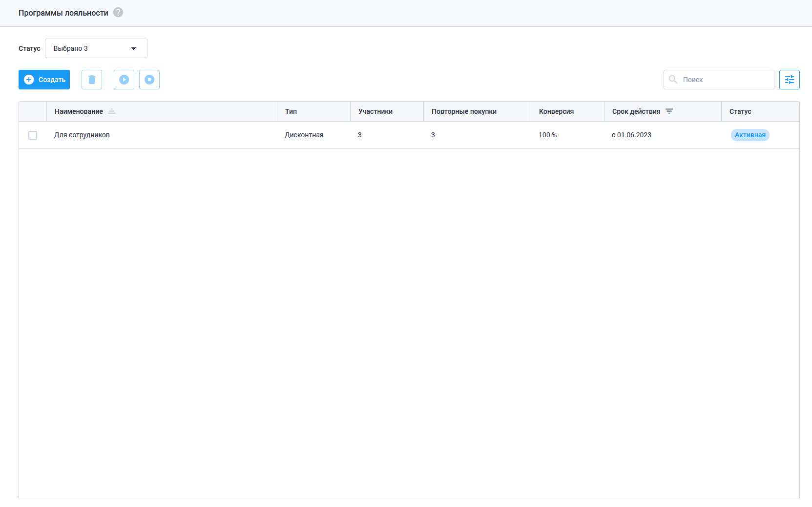Open the Статус filter dropdown
Image resolution: width=812 pixels, height=507 pixels.
pyautogui.click(x=96, y=48)
